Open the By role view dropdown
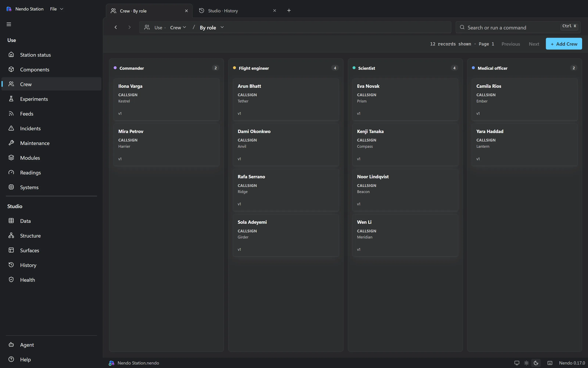 pyautogui.click(x=212, y=27)
